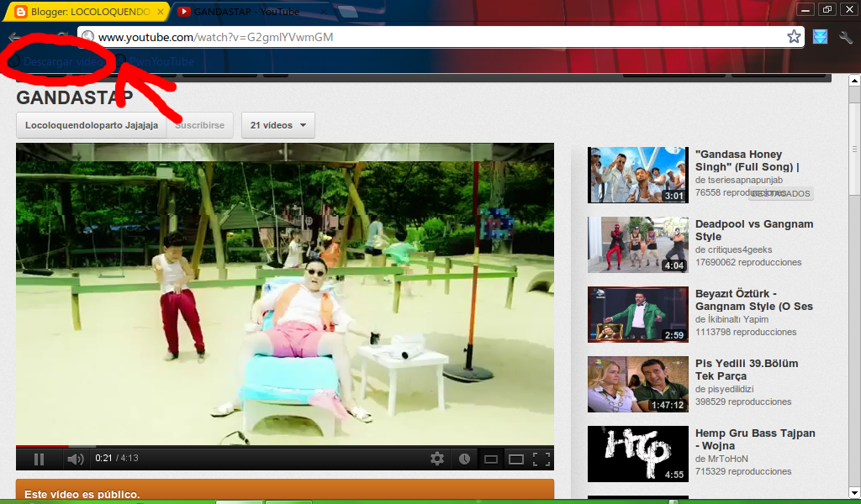Open Pis Yedili 39.Bölüm thumbnail
This screenshot has height=504, width=861.
(x=637, y=384)
